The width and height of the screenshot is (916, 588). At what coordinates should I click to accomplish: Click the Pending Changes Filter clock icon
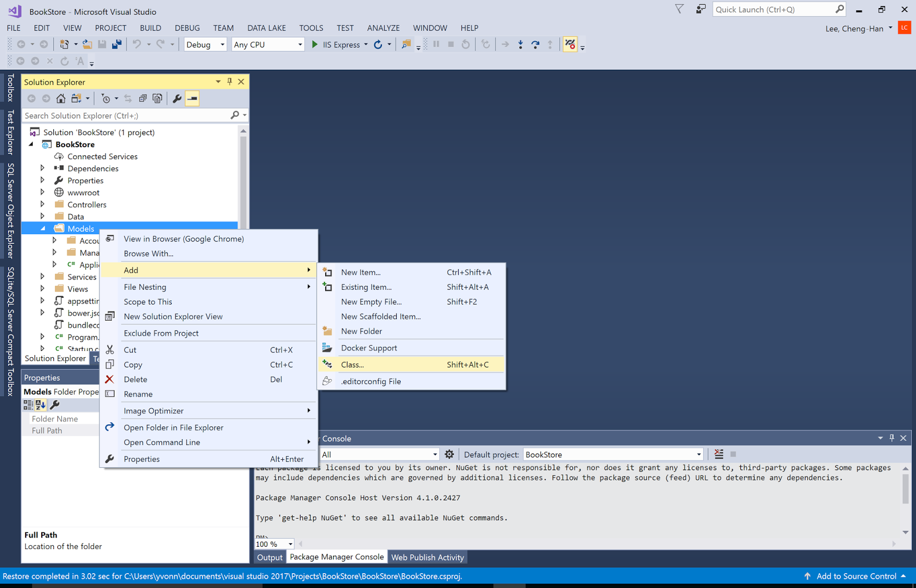(x=105, y=98)
